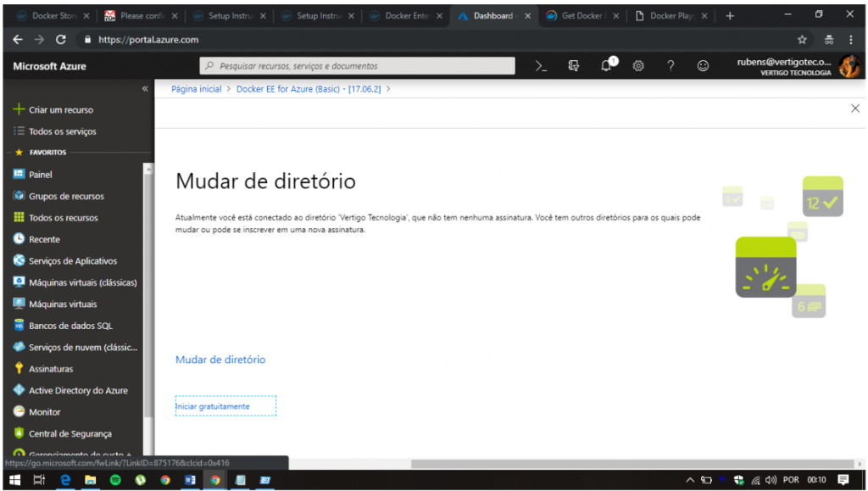Open Cloud Shell icon in Azure header
Image resolution: width=868 pixels, height=491 pixels.
(x=541, y=66)
